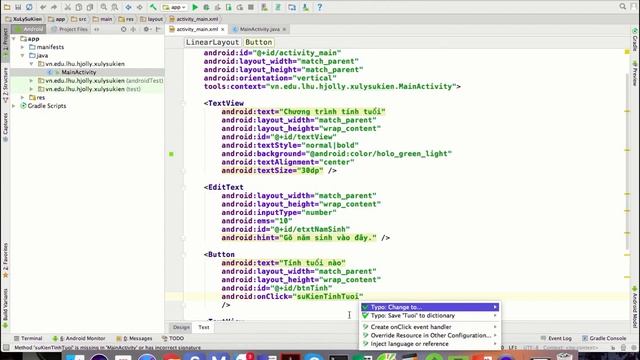Click the Undo arrow icon

tap(43, 7)
